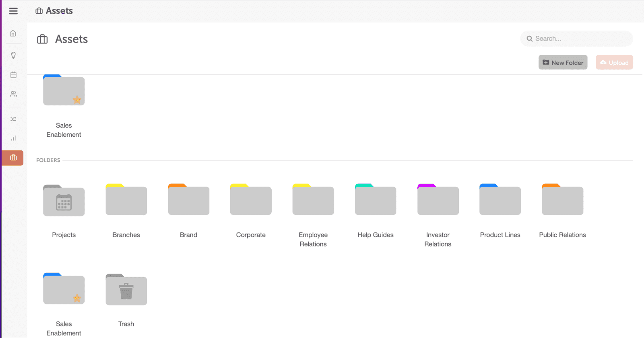Viewport: 644px width, 338px height.
Task: Click the 'Branches' folder label
Action: 126,235
